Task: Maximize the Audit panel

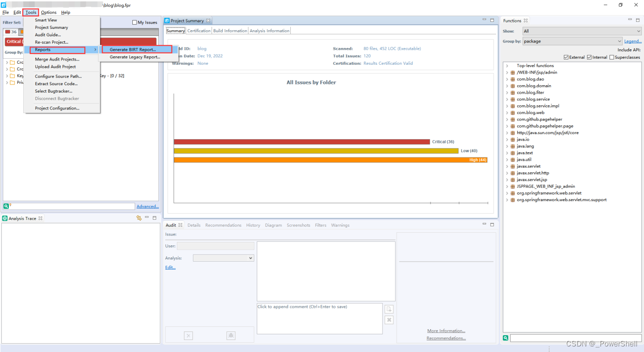Action: [492, 224]
